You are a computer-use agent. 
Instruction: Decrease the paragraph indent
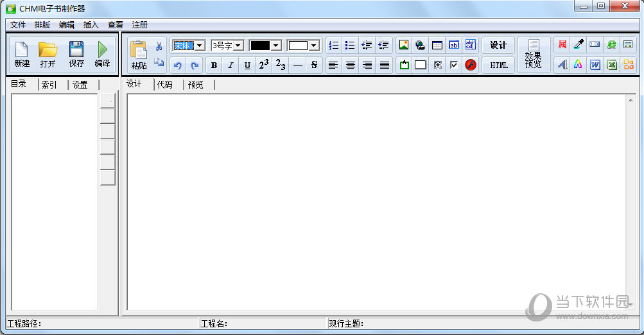click(x=367, y=45)
